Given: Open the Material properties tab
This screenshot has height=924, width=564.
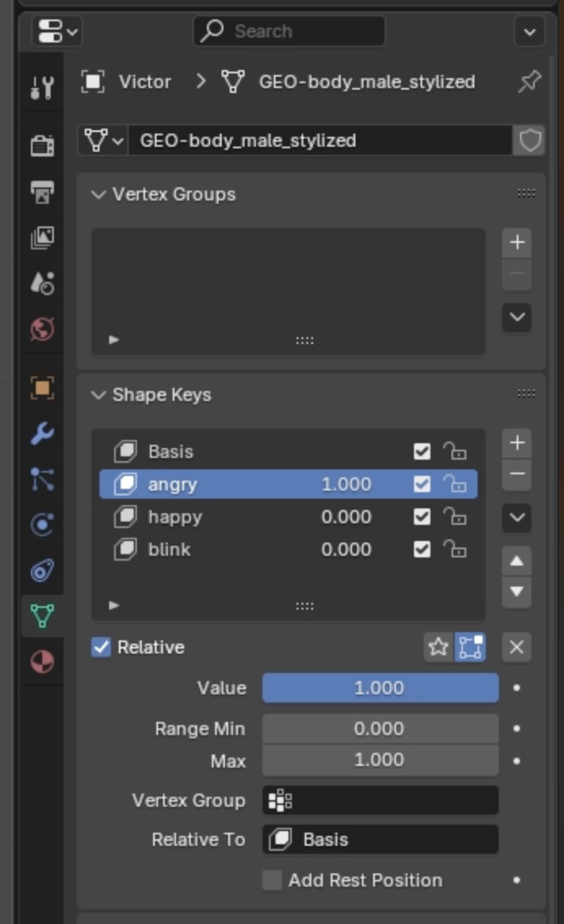Looking at the screenshot, I should (42, 662).
